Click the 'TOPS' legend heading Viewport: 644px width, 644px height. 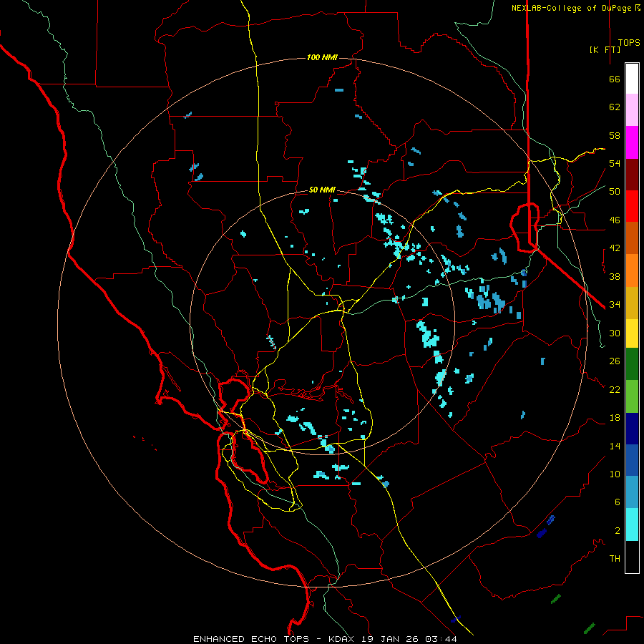[629, 42]
